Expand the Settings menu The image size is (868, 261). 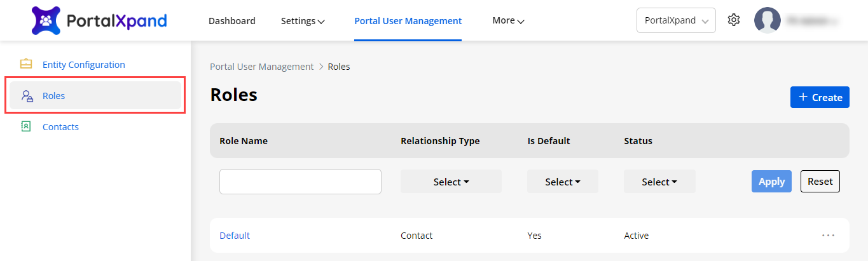pyautogui.click(x=303, y=21)
